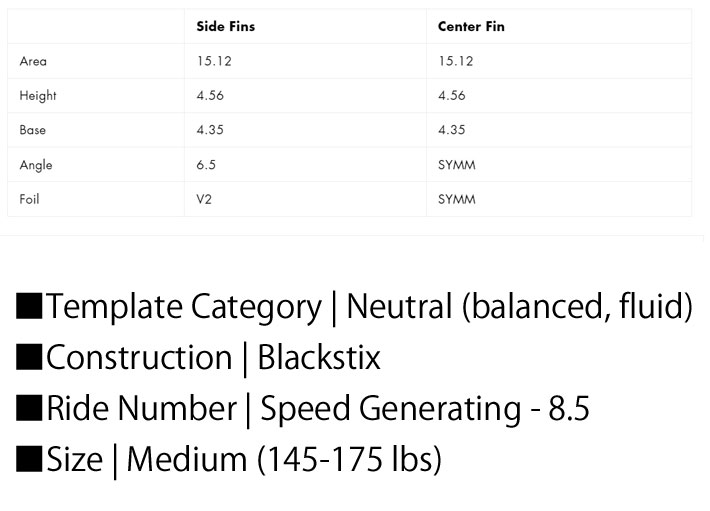Select the Foil row label
This screenshot has height=511, width=710.
click(x=29, y=199)
